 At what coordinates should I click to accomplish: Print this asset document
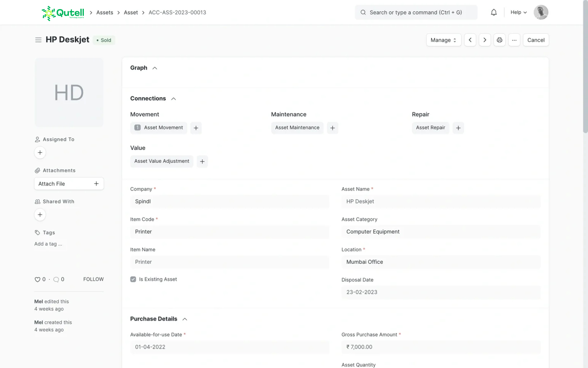500,40
